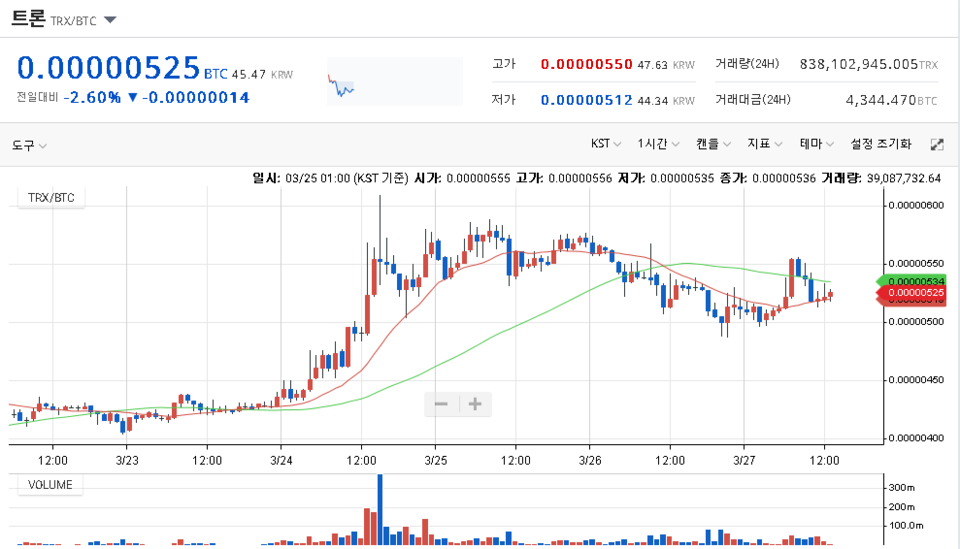The image size is (960, 549).
Task: Open the 지표 indicators dropdown
Action: click(765, 144)
